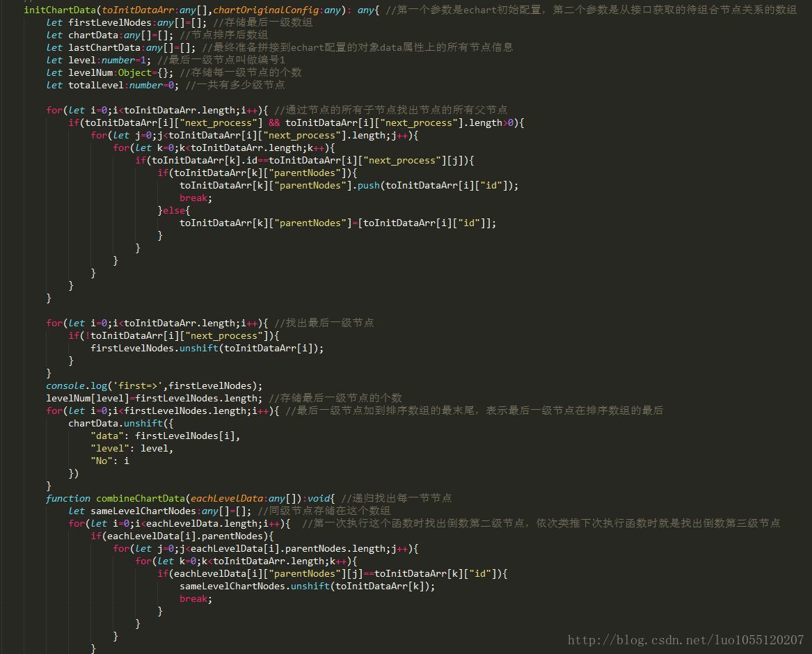Click the 'break;' below sameLevelChartNodes.unshift line
The height and width of the screenshot is (654, 812).
coord(196,598)
